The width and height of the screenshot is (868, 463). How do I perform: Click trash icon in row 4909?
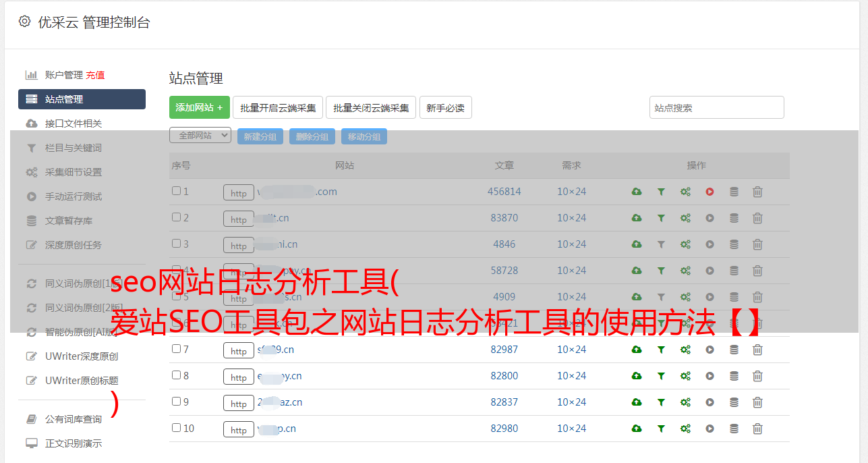point(757,297)
